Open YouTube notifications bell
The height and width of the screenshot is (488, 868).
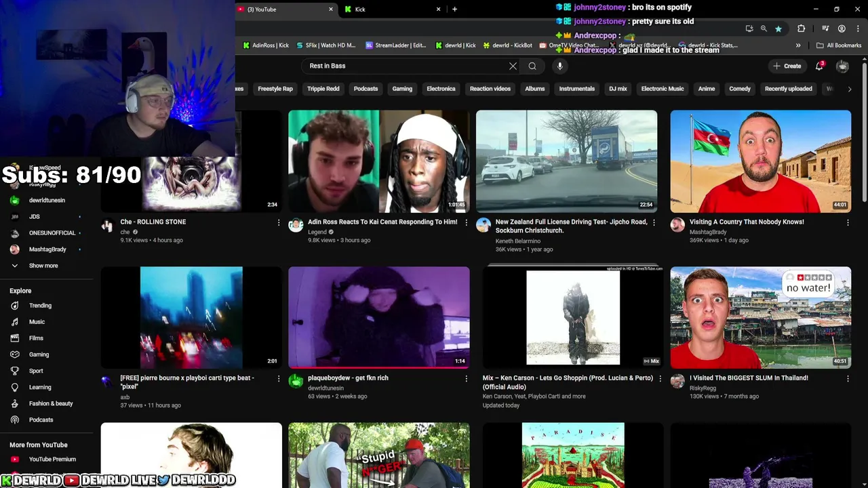819,66
